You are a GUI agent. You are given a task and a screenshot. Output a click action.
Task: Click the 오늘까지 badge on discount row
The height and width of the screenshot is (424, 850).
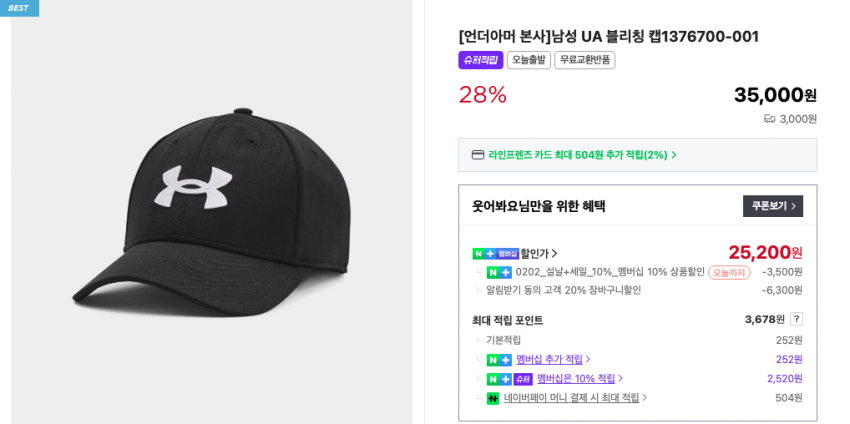click(x=729, y=272)
